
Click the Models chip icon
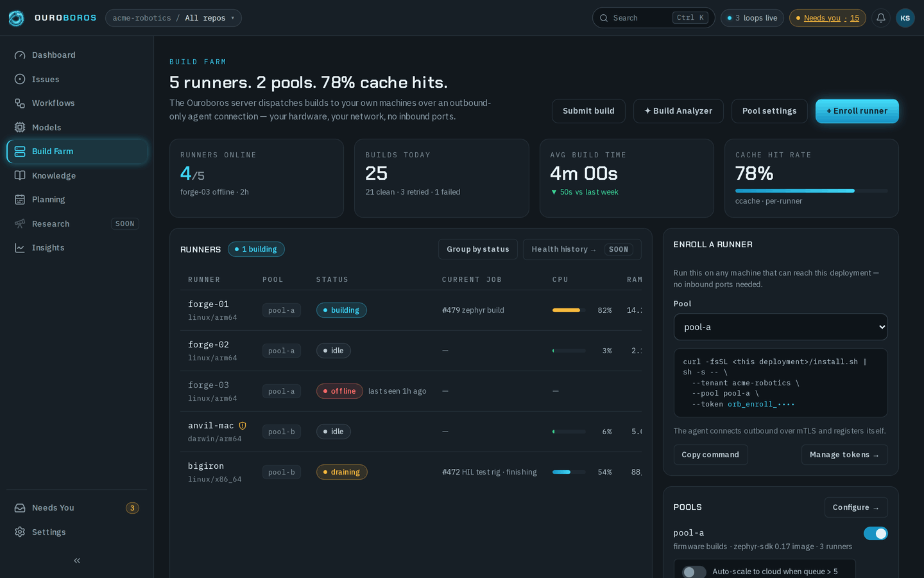pyautogui.click(x=20, y=127)
